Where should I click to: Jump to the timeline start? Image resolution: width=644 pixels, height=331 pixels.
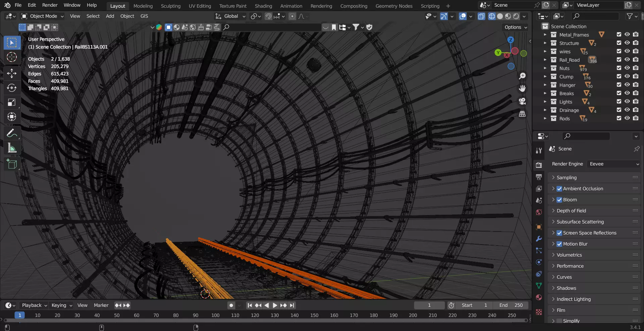point(250,305)
